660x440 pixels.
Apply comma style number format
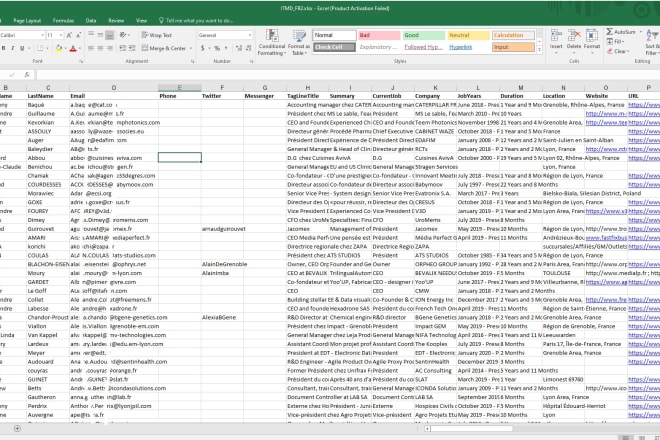point(226,48)
